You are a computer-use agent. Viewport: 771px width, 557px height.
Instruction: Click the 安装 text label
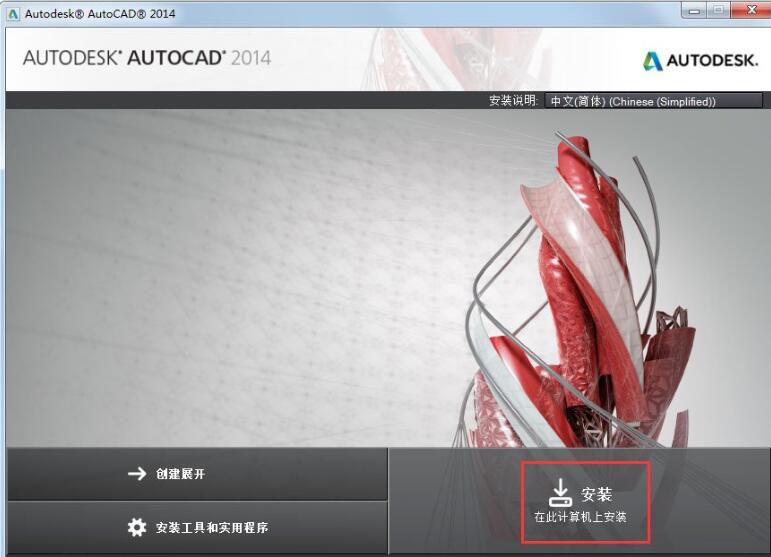tap(596, 494)
